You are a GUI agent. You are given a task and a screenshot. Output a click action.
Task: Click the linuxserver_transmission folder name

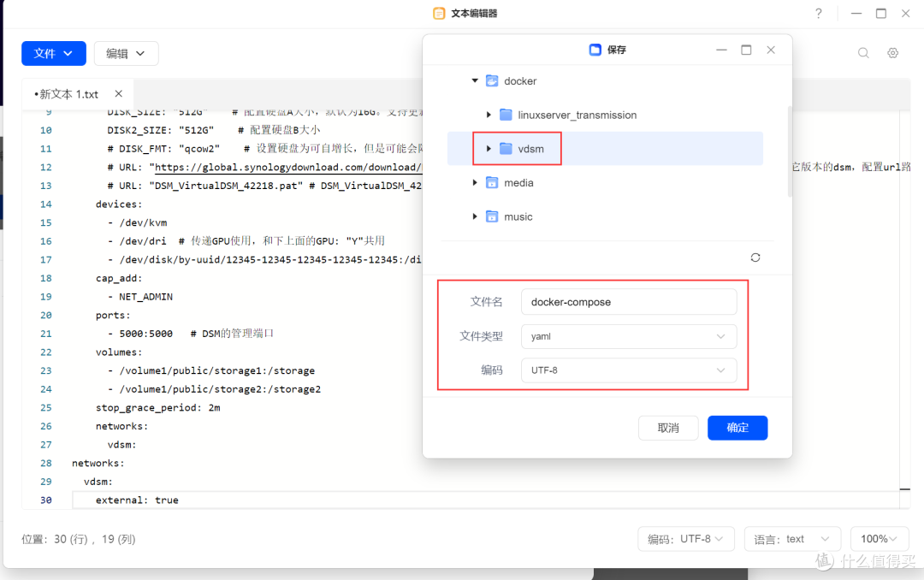577,115
